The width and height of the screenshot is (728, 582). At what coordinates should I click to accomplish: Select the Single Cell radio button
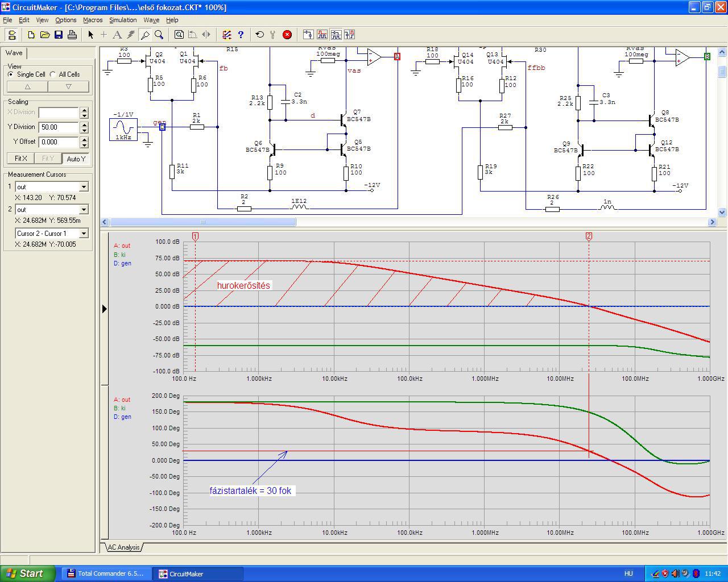pyautogui.click(x=11, y=74)
